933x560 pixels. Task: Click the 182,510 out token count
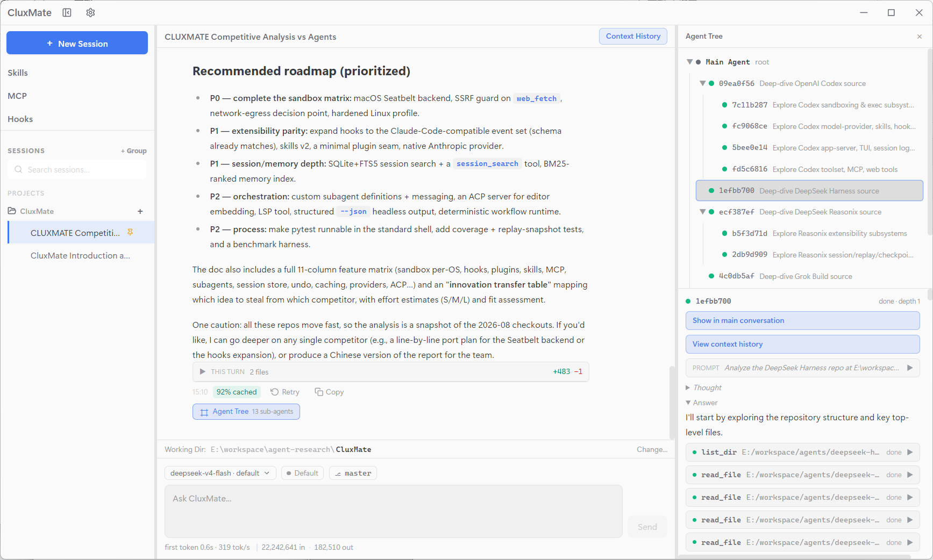tap(333, 547)
